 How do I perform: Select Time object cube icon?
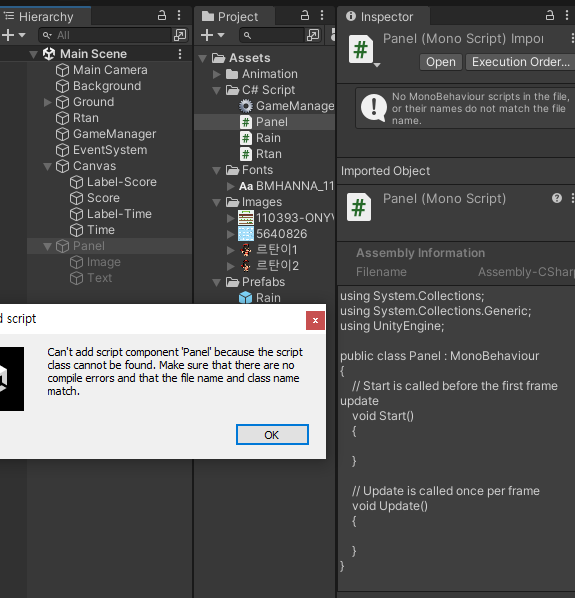(x=76, y=230)
